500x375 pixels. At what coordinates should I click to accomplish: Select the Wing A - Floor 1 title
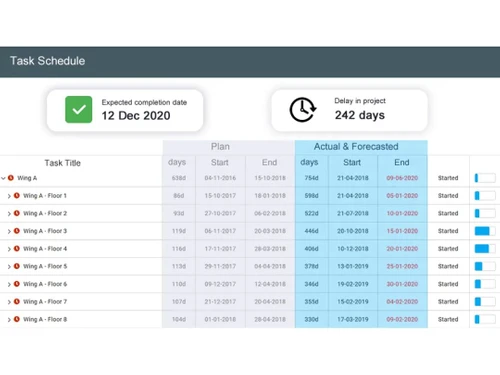(45, 196)
